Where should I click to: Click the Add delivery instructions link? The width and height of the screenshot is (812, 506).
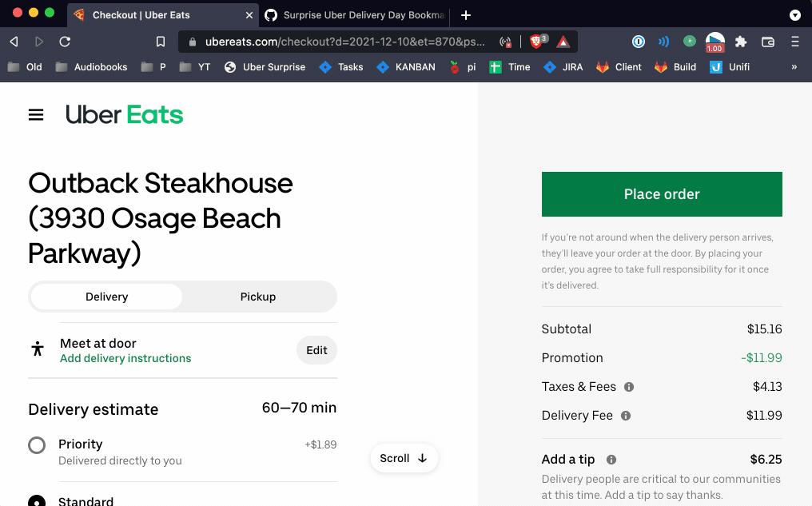click(125, 358)
